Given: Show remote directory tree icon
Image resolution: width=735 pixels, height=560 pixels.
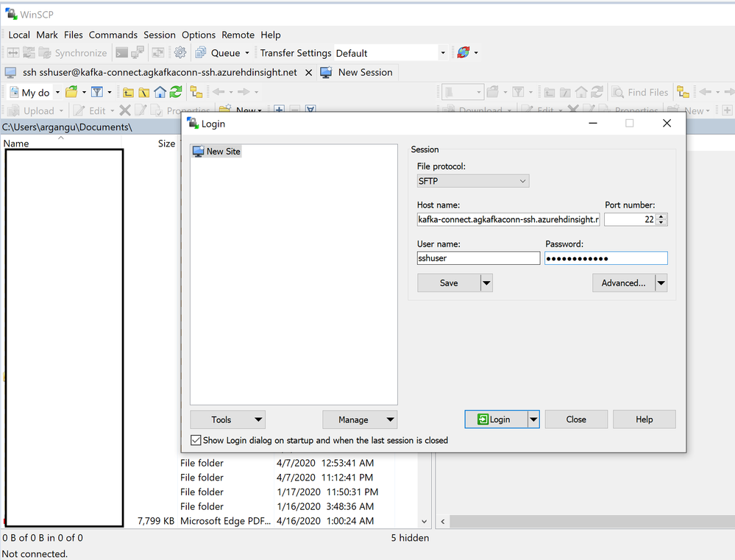Looking at the screenshot, I should click(683, 92).
